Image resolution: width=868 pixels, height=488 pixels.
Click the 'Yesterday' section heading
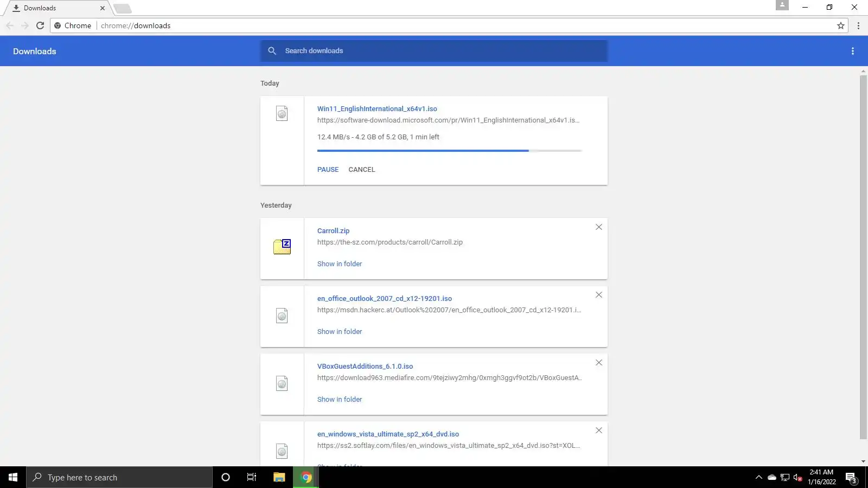(276, 206)
